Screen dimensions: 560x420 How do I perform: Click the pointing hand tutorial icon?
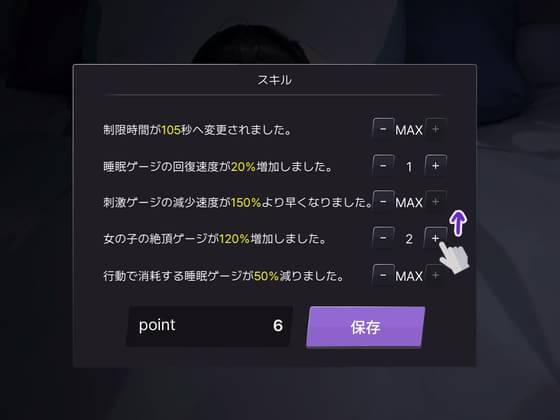pyautogui.click(x=452, y=258)
